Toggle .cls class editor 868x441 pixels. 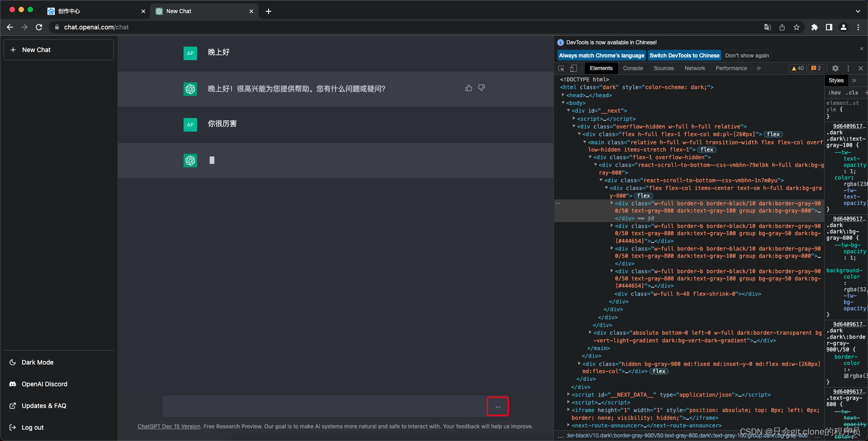[852, 93]
